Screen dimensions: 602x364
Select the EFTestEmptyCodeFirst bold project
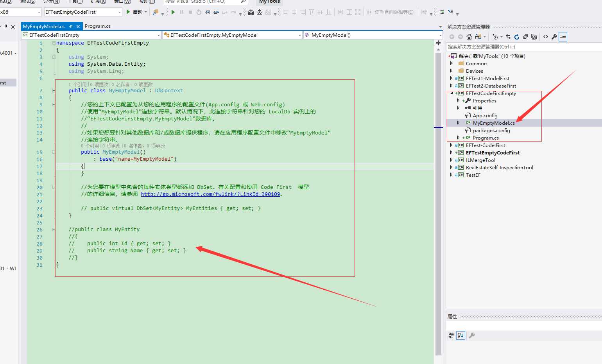(493, 152)
